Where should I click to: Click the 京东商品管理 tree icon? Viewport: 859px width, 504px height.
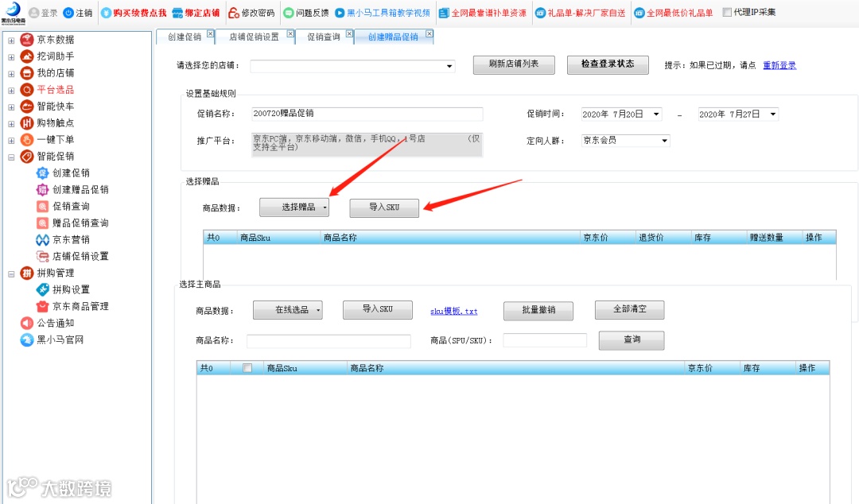click(x=43, y=306)
